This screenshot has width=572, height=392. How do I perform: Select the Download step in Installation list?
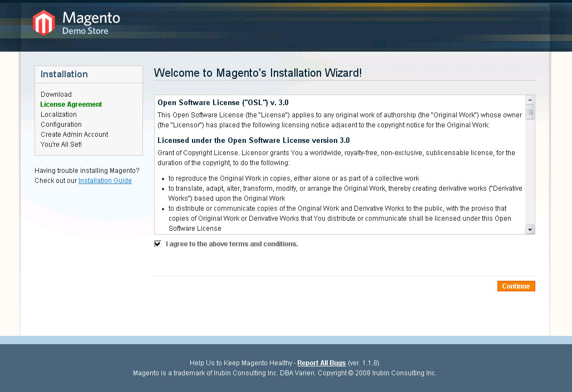click(x=56, y=94)
